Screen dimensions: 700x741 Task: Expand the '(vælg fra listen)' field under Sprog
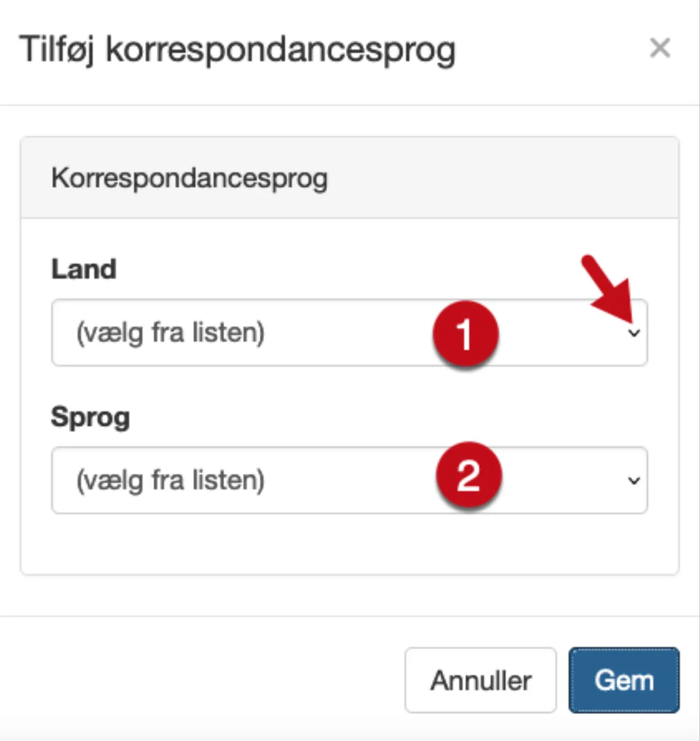235,481
